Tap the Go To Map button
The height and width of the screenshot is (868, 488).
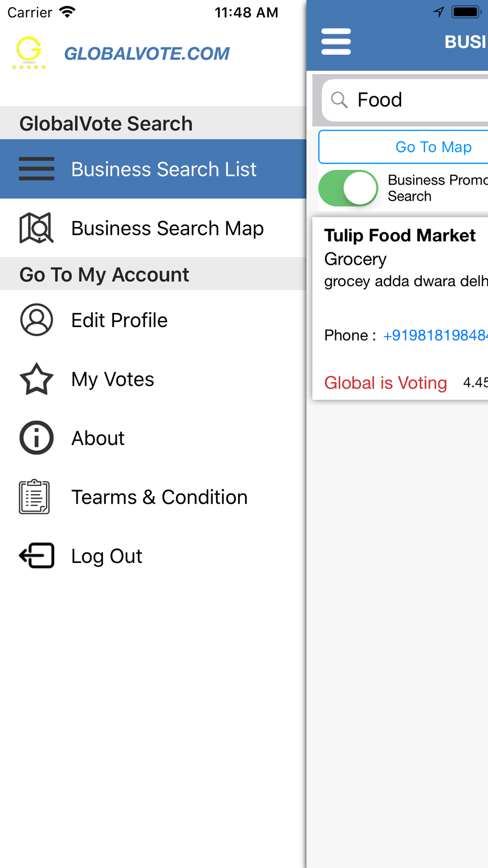404,147
